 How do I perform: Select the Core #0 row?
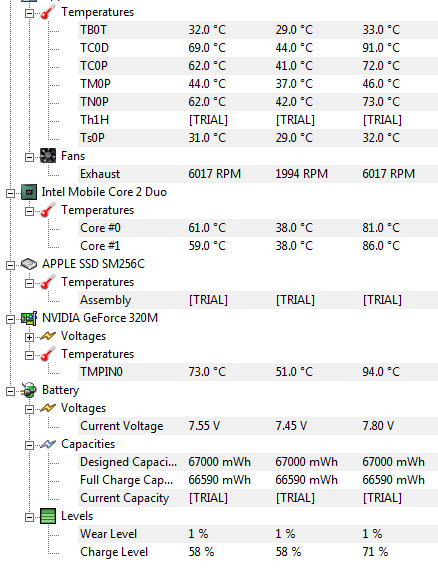[258, 228]
